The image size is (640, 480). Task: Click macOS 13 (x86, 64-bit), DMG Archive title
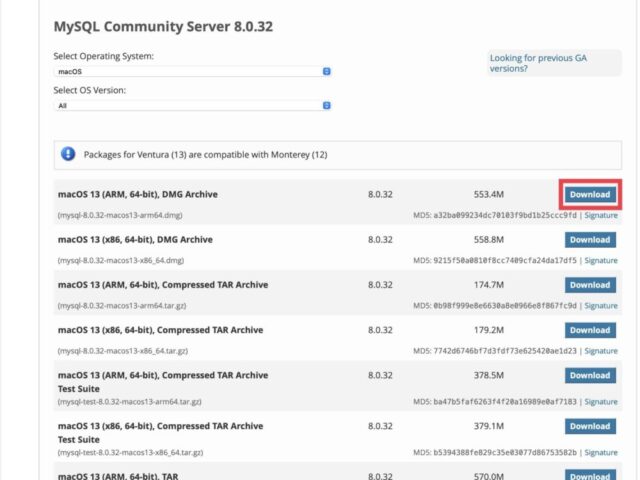point(135,240)
